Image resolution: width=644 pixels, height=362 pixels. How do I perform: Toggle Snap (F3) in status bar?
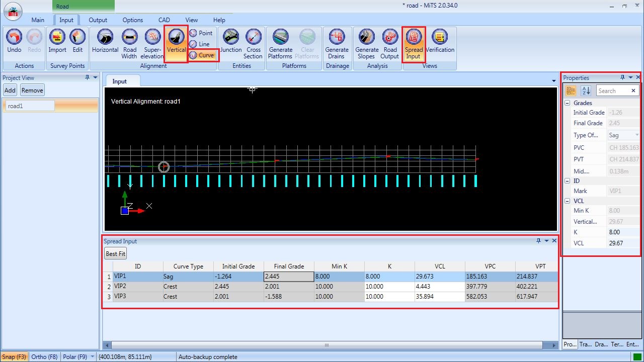[x=14, y=357]
